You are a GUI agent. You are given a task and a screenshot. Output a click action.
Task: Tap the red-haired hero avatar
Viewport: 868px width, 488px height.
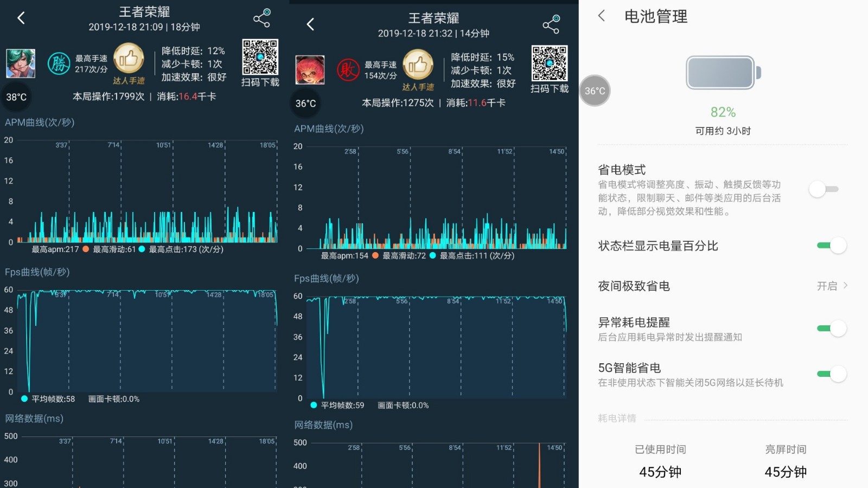[x=310, y=70]
